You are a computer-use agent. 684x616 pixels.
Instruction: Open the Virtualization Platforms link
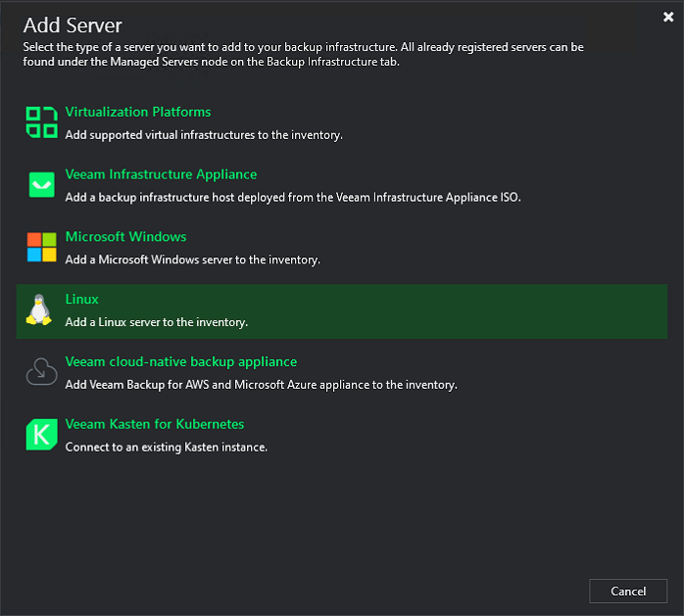tap(138, 112)
